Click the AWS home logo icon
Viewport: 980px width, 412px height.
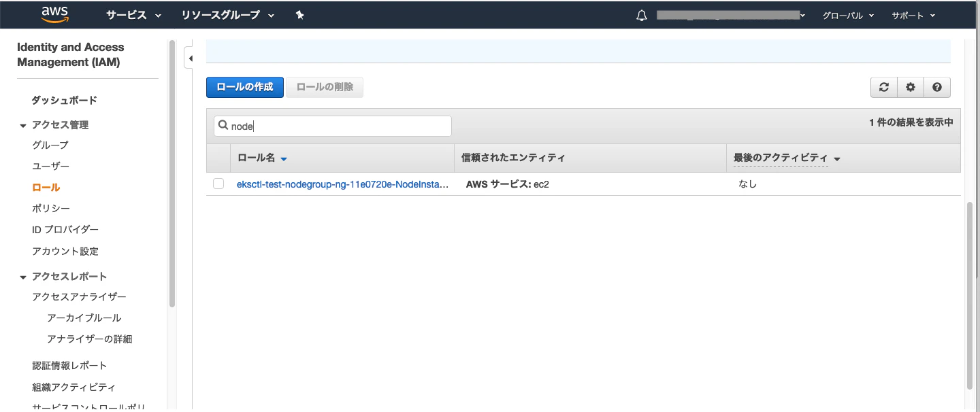pos(54,14)
